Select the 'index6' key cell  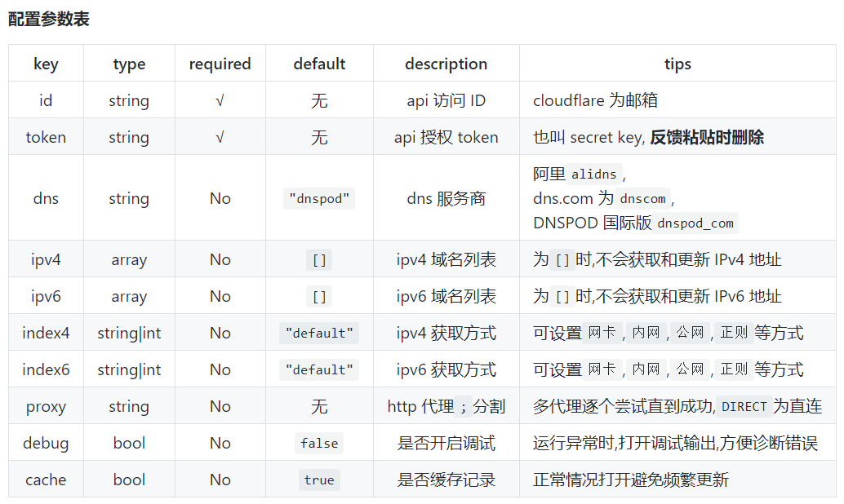46,369
